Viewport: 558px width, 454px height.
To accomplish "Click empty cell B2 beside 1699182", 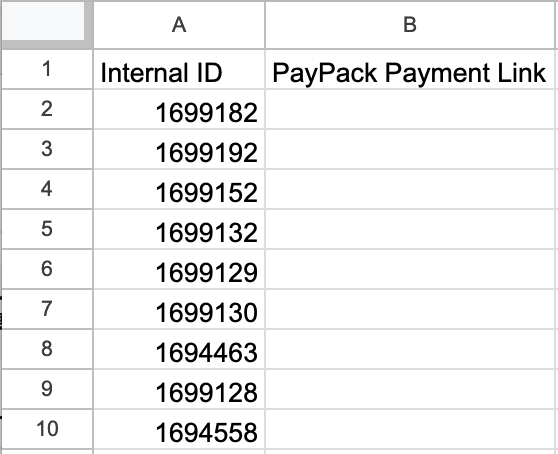I will point(410,109).
